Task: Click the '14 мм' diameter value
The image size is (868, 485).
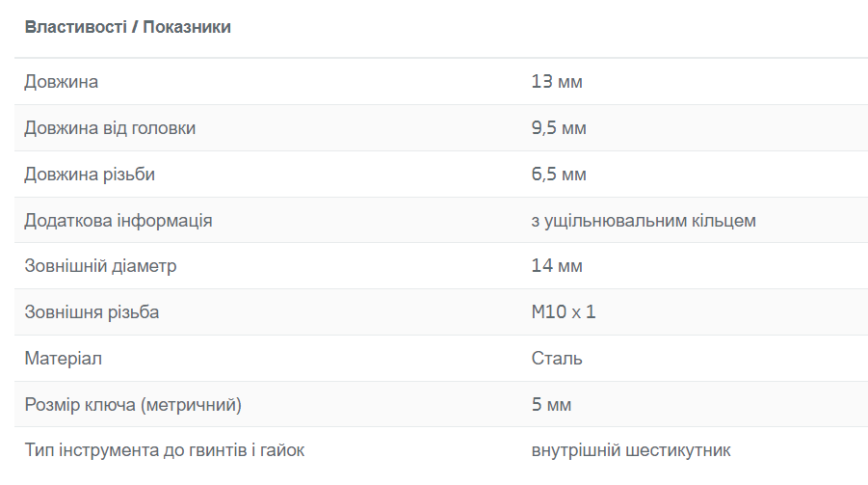Action: point(557,266)
